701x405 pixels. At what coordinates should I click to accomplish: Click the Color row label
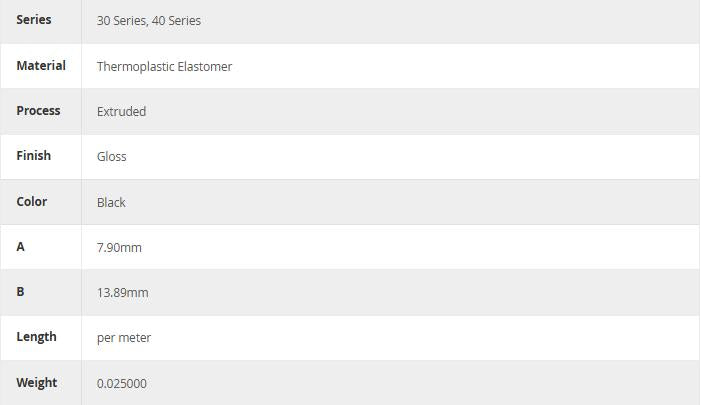(31, 201)
